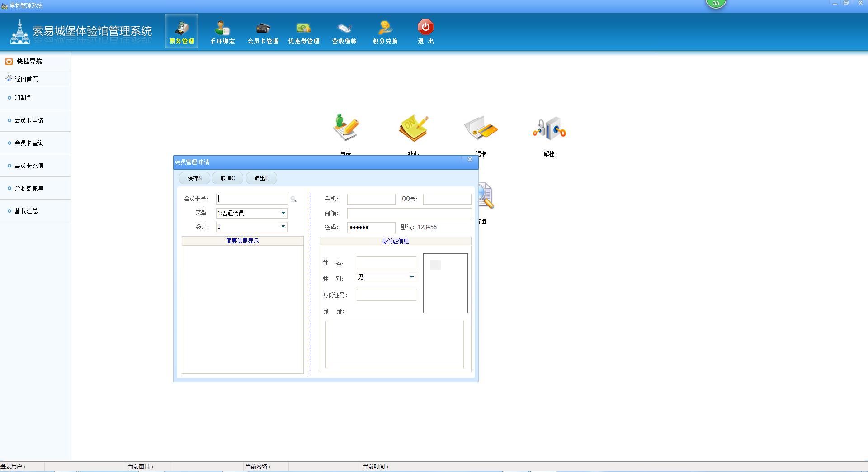This screenshot has width=868, height=472.
Task: Open the 营收缴帐 toolbar icon
Action: pyautogui.click(x=344, y=32)
